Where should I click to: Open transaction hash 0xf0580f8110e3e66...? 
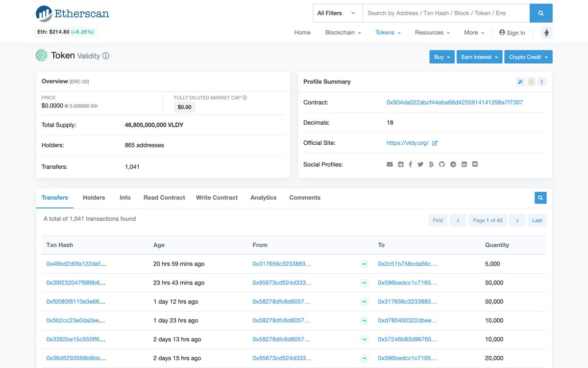tap(76, 302)
